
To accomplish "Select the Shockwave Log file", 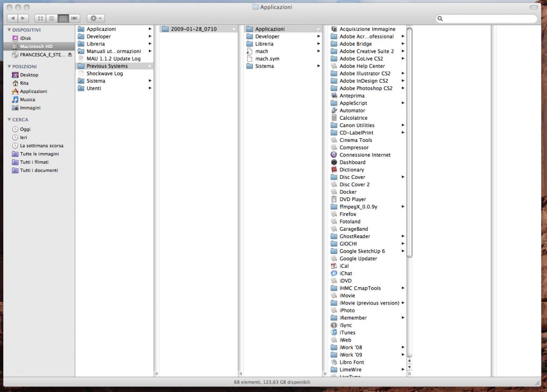I will tap(114, 73).
